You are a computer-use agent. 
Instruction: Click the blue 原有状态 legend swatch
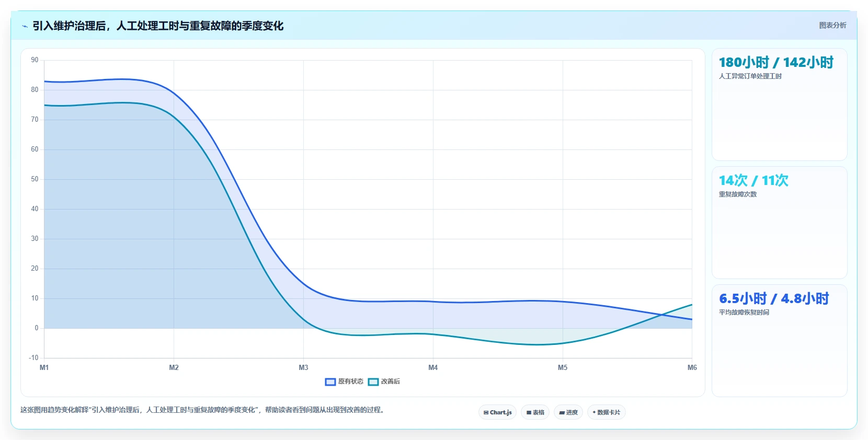point(330,382)
